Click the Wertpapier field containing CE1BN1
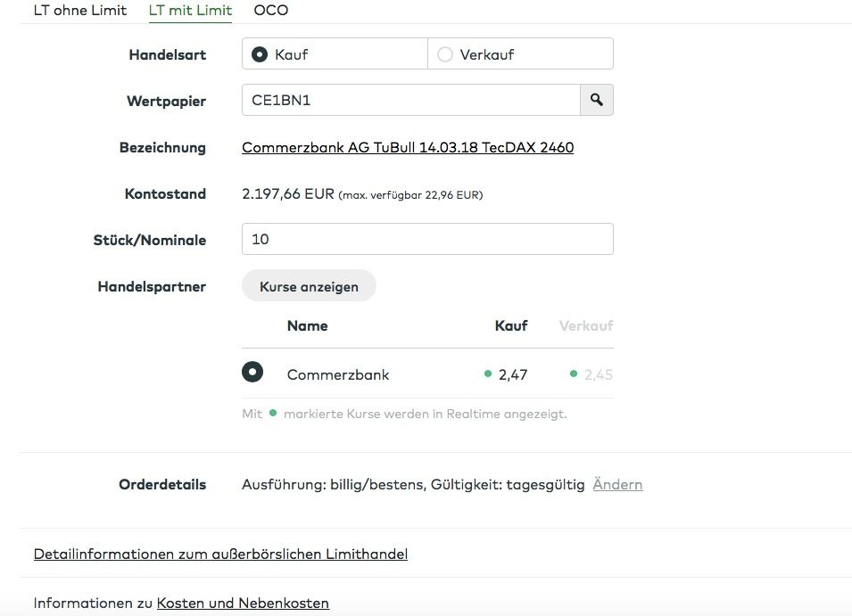Image resolution: width=852 pixels, height=616 pixels. pos(410,100)
